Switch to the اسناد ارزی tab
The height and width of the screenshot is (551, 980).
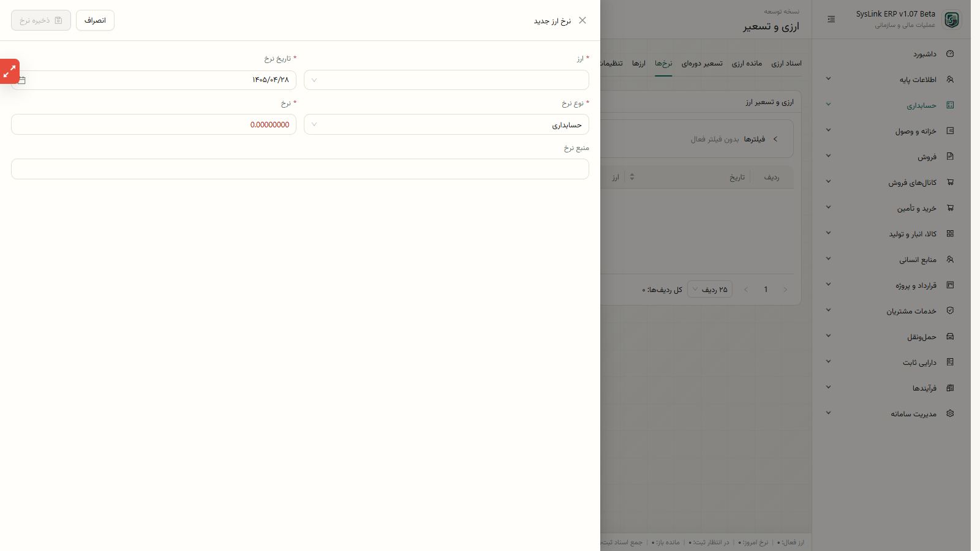click(786, 64)
